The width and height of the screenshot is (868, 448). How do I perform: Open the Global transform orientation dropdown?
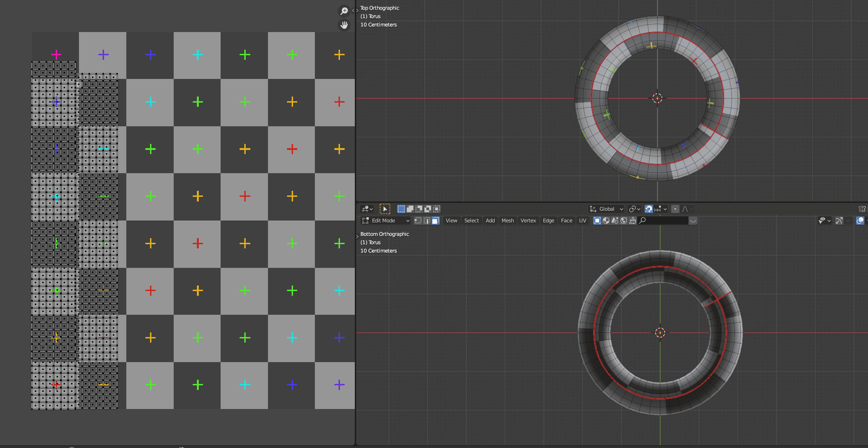click(607, 209)
